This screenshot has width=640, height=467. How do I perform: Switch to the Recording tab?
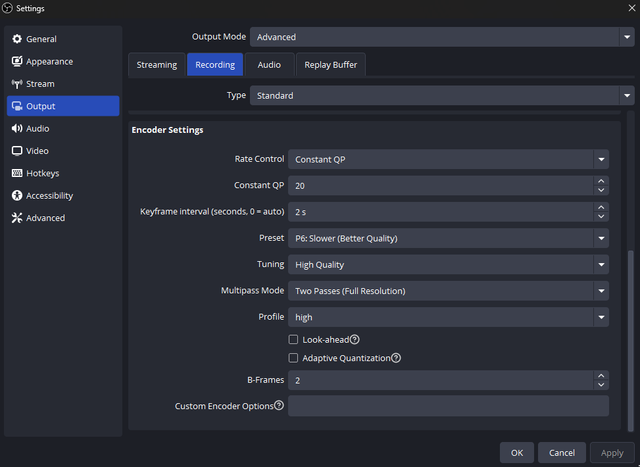(215, 64)
